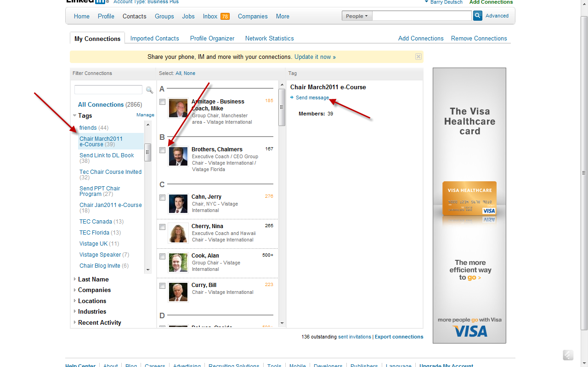The width and height of the screenshot is (588, 367).
Task: Open the Network Statistics tab
Action: click(x=269, y=39)
